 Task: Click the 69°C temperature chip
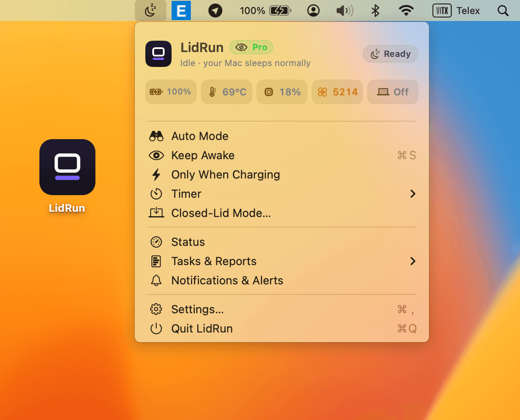226,92
